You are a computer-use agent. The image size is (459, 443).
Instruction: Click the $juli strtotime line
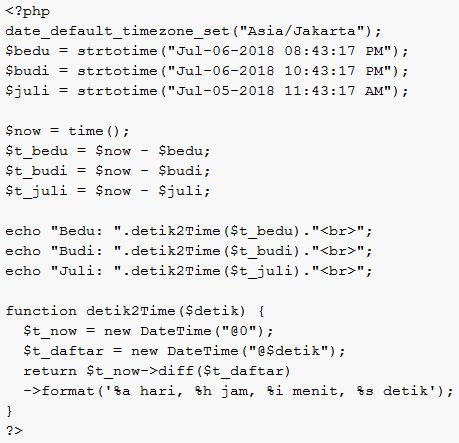tap(207, 91)
